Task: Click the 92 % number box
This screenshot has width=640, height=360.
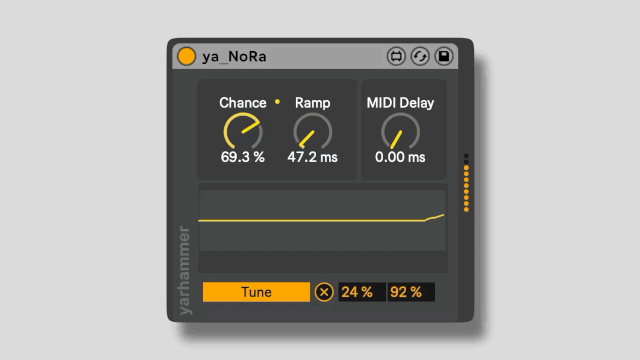Action: tap(411, 292)
